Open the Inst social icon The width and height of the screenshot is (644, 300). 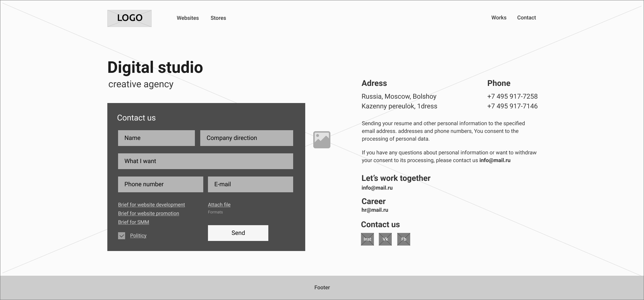[x=367, y=239]
